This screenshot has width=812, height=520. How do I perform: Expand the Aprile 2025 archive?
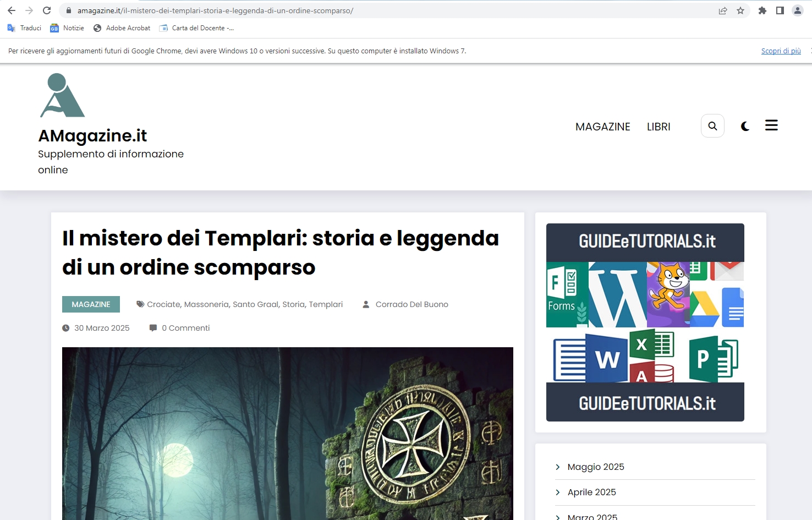click(x=591, y=492)
